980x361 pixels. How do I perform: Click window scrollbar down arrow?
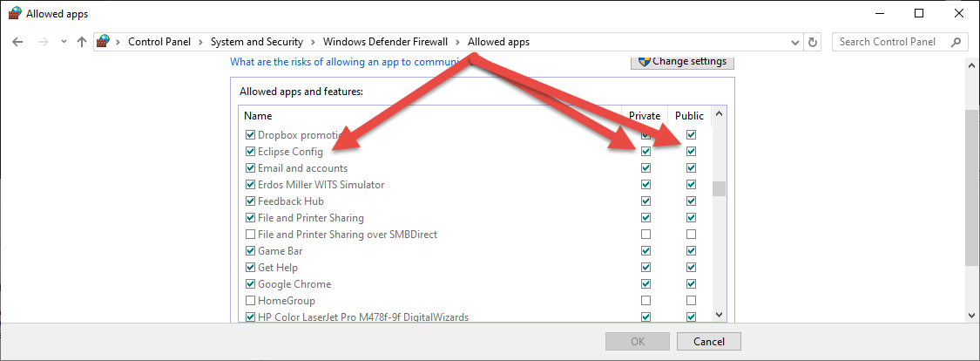coord(970,316)
